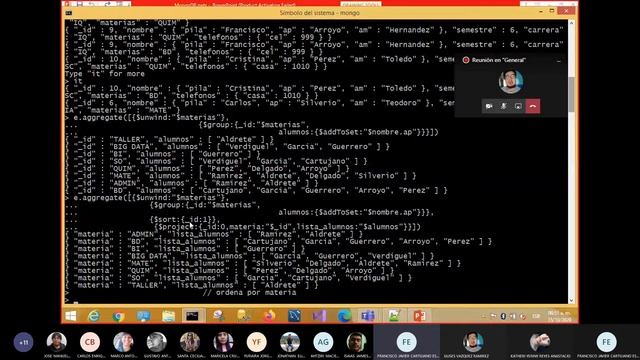Click output row with materia "ADMIN" lista_alumnos
The height and width of the screenshot is (360, 640).
pyautogui.click(x=214, y=234)
